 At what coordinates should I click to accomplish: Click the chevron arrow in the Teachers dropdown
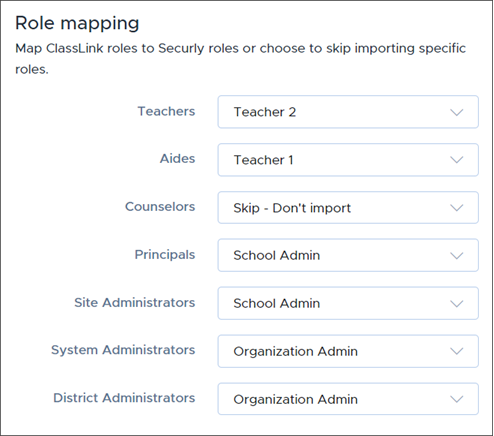point(456,112)
